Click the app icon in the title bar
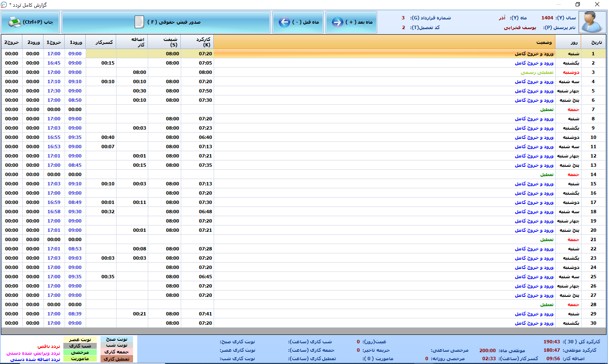Image resolution: width=609 pixels, height=364 pixels. tap(4, 5)
